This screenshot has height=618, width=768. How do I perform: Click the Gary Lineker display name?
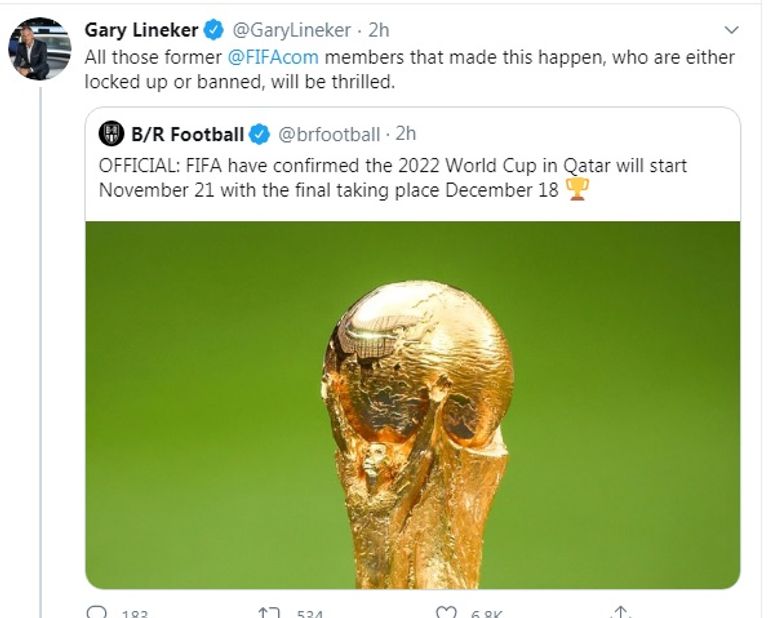pyautogui.click(x=141, y=30)
